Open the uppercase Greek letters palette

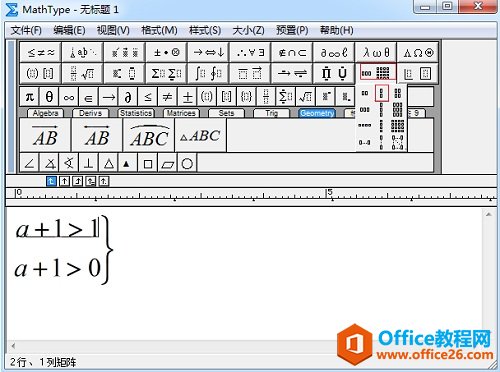tap(418, 52)
